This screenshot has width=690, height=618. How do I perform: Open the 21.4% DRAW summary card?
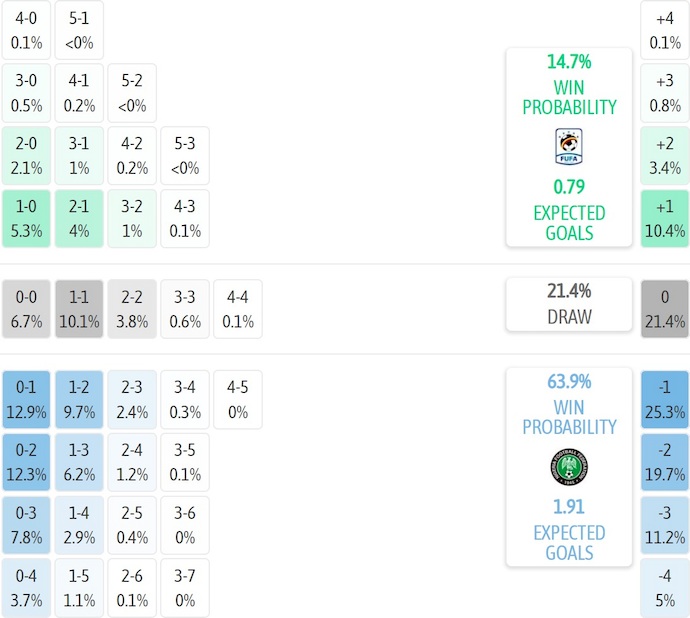[x=568, y=304]
